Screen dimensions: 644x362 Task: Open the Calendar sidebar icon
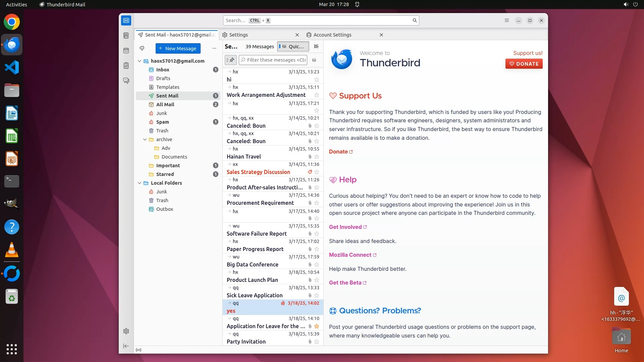(x=126, y=51)
